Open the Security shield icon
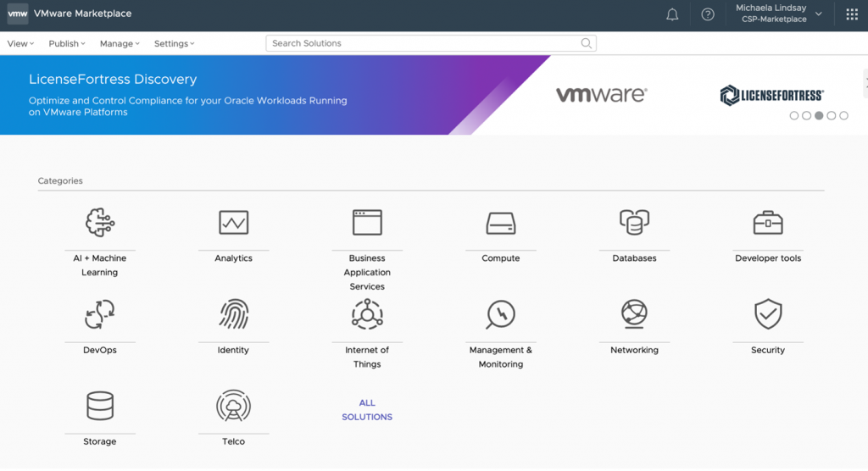This screenshot has height=471, width=868. point(768,314)
